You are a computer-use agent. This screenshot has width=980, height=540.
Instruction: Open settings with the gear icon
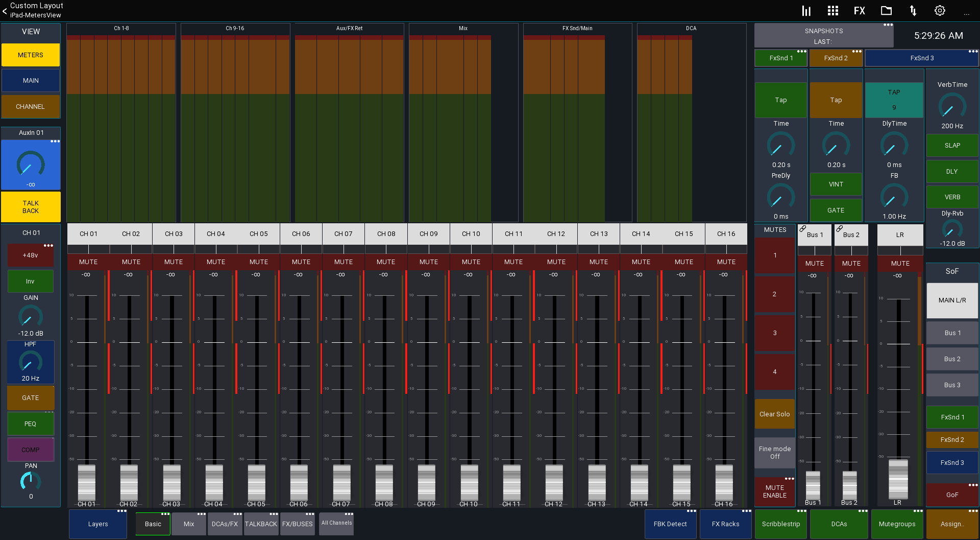940,10
